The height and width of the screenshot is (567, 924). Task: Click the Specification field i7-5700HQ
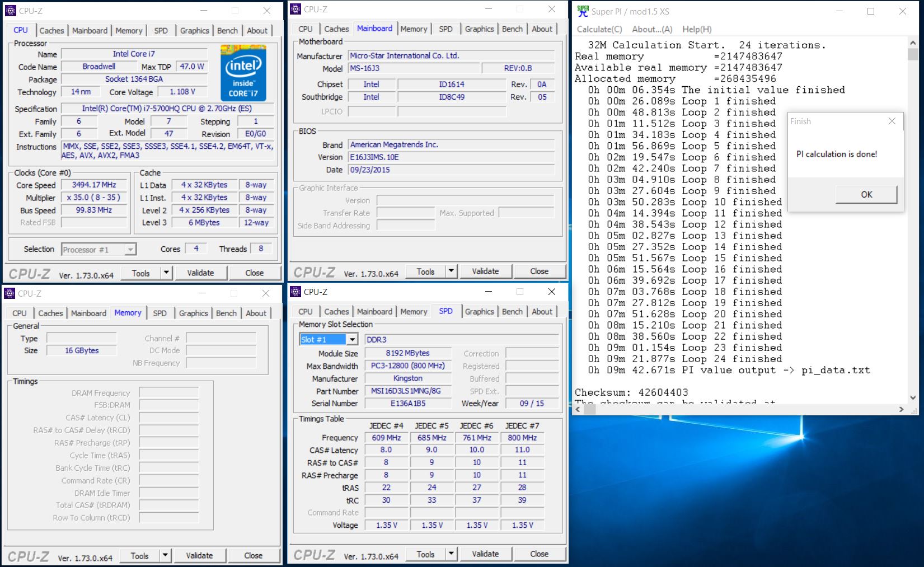point(167,109)
